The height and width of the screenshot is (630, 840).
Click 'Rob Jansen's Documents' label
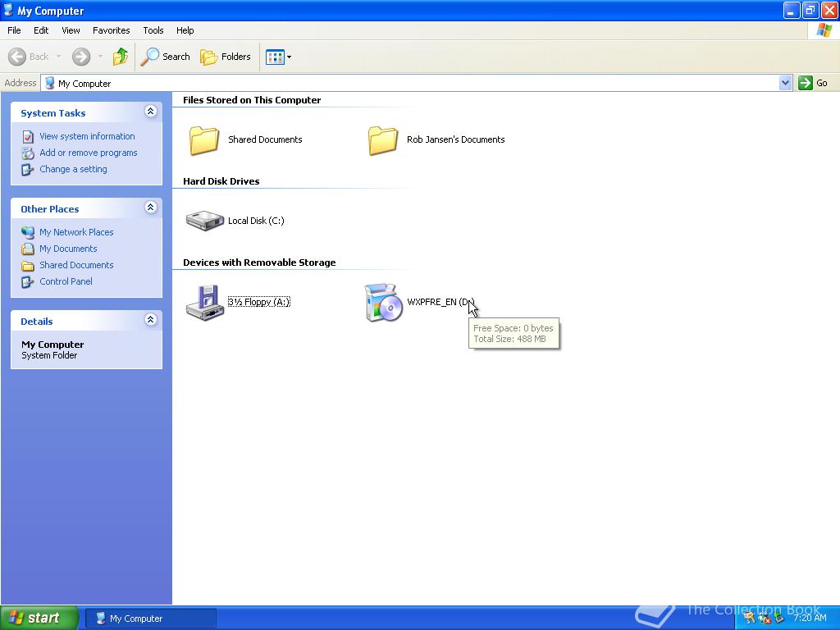456,139
